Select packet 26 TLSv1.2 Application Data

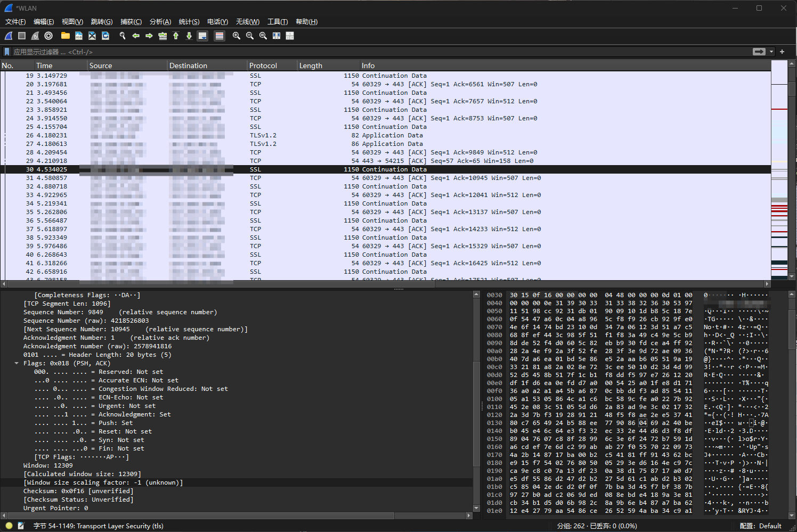tap(386, 135)
